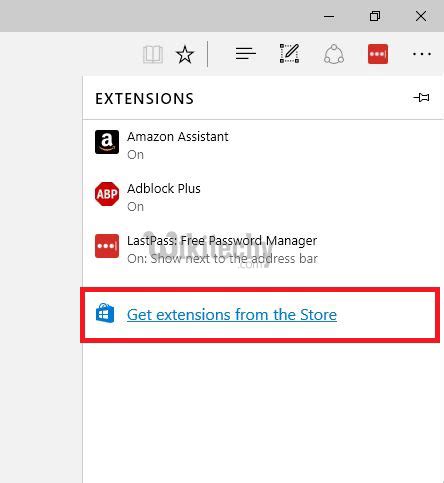Open LastPass: Free Password Manager settings
This screenshot has width=444, height=483.
[263, 249]
